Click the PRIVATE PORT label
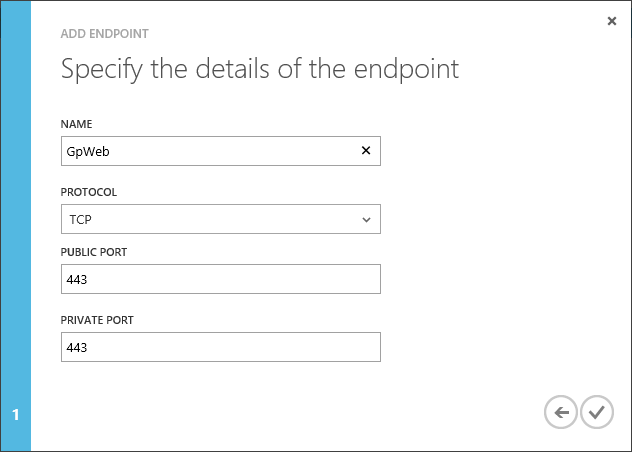The image size is (632, 452). pos(97,320)
